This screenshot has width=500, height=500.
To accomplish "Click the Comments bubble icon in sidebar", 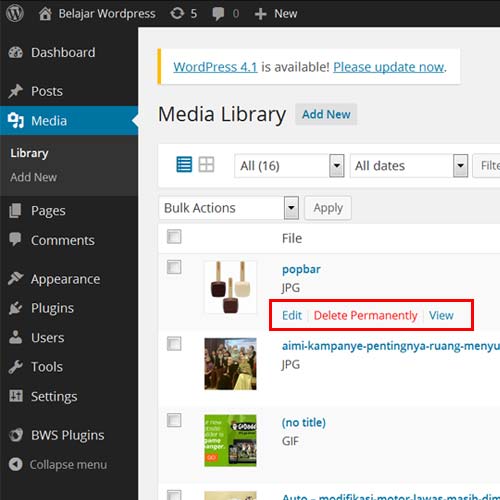I will pos(15,239).
